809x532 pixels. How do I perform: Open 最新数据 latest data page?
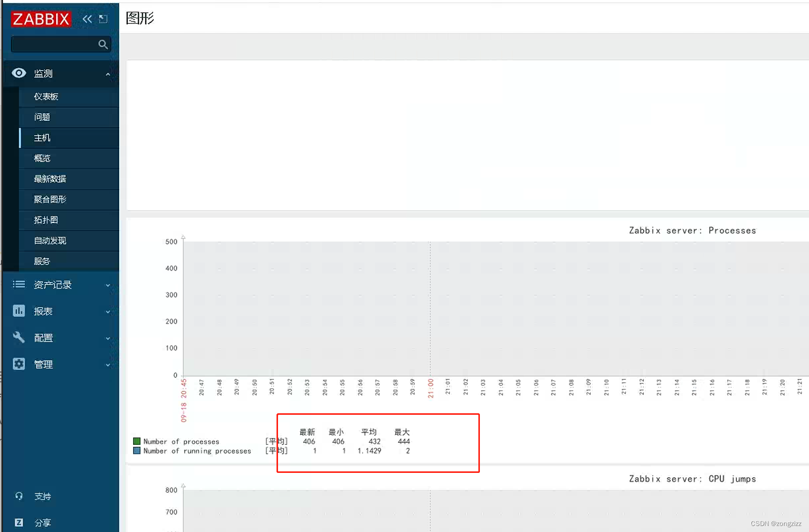point(69,179)
